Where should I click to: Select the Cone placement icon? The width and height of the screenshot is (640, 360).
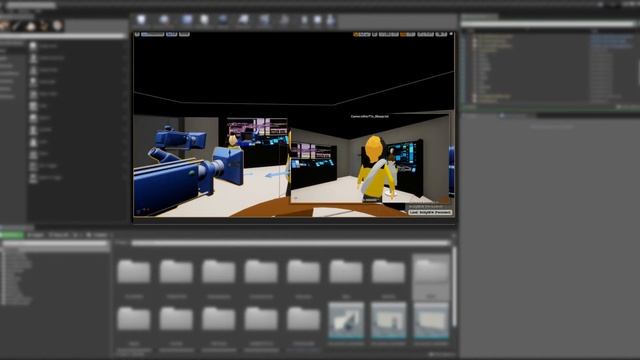[x=33, y=142]
